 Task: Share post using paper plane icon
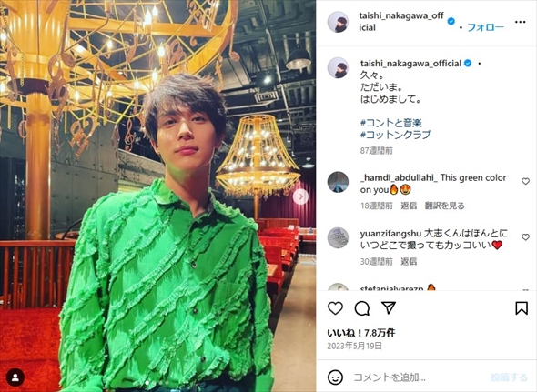[389, 307]
